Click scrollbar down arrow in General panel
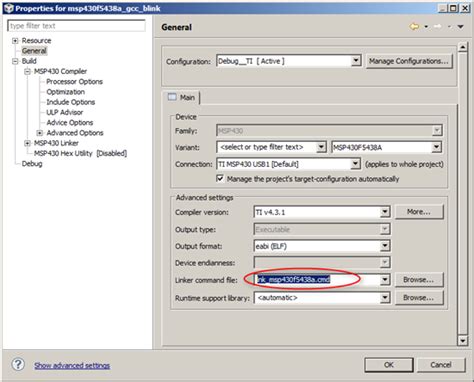This screenshot has width=474, height=382. [x=463, y=341]
